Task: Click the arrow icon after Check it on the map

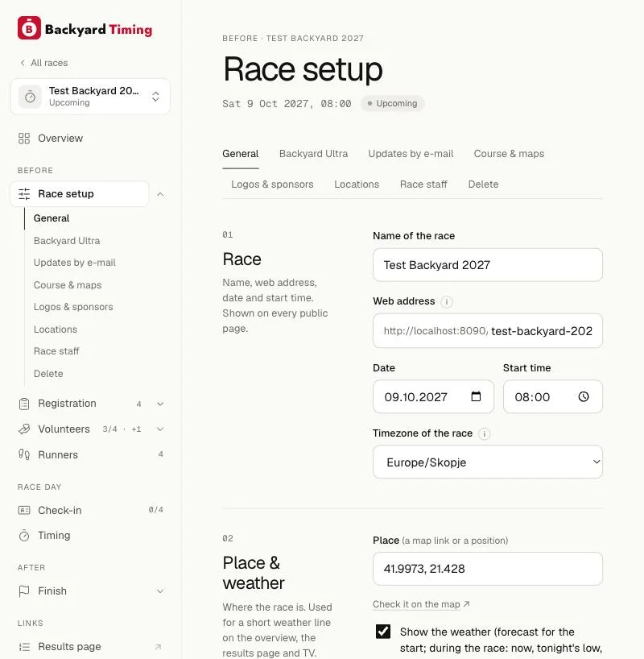Action: (x=466, y=604)
